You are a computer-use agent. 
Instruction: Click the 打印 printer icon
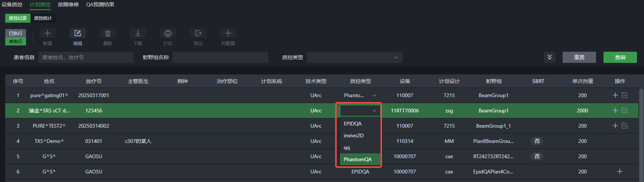coord(167,33)
